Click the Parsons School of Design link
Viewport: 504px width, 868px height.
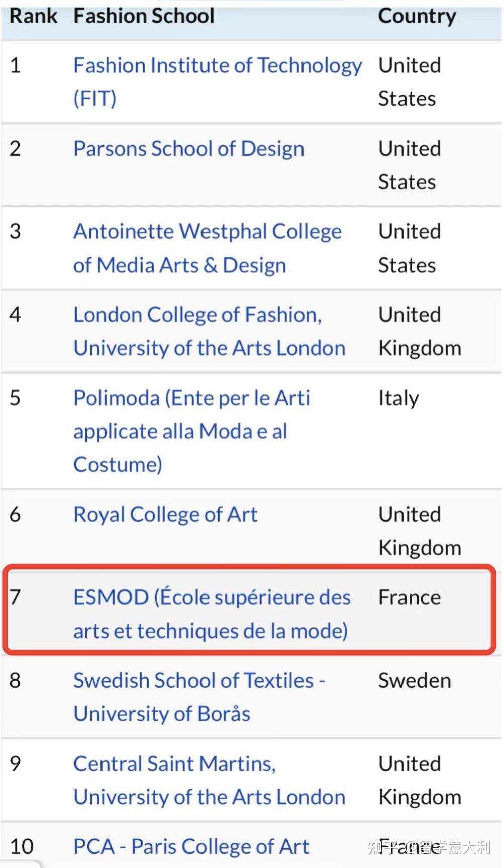pyautogui.click(x=189, y=149)
